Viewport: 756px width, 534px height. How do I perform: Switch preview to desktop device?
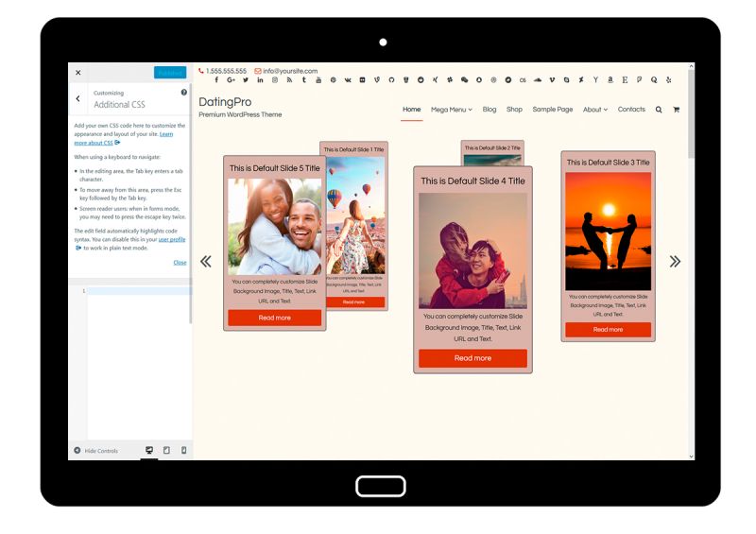coord(149,450)
